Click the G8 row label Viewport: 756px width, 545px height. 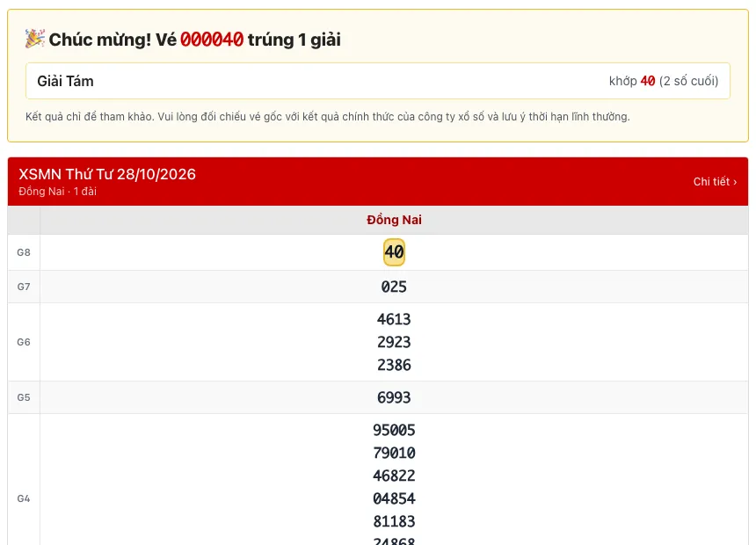point(24,252)
